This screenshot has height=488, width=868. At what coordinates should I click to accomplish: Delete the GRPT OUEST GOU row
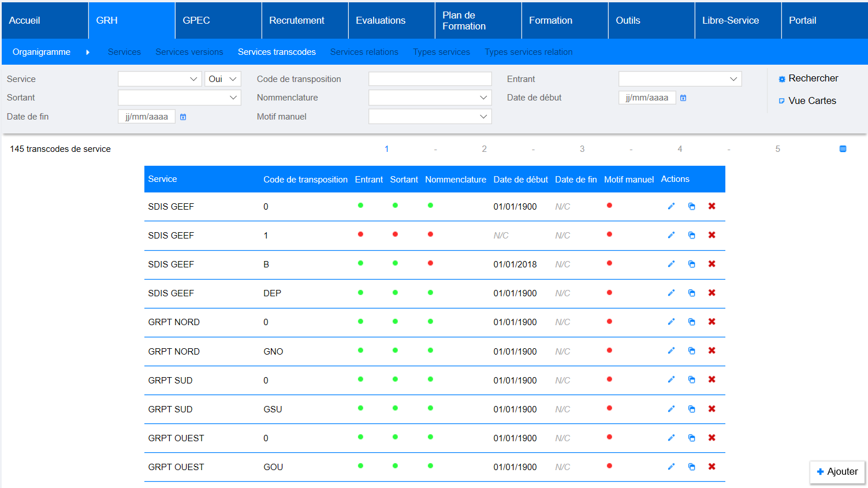[711, 467]
